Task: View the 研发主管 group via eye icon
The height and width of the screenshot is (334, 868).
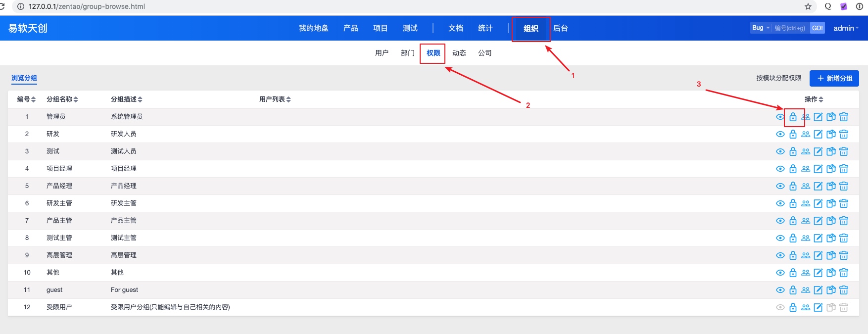Action: 780,203
